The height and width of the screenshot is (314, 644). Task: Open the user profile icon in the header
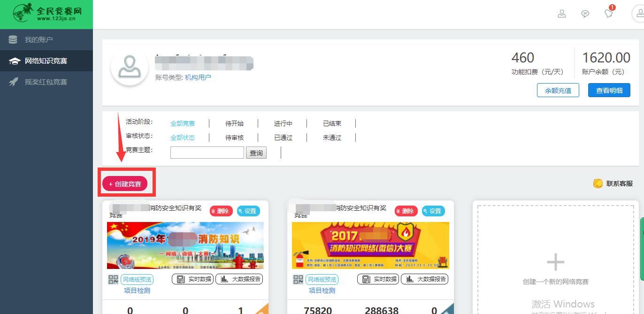tap(561, 14)
